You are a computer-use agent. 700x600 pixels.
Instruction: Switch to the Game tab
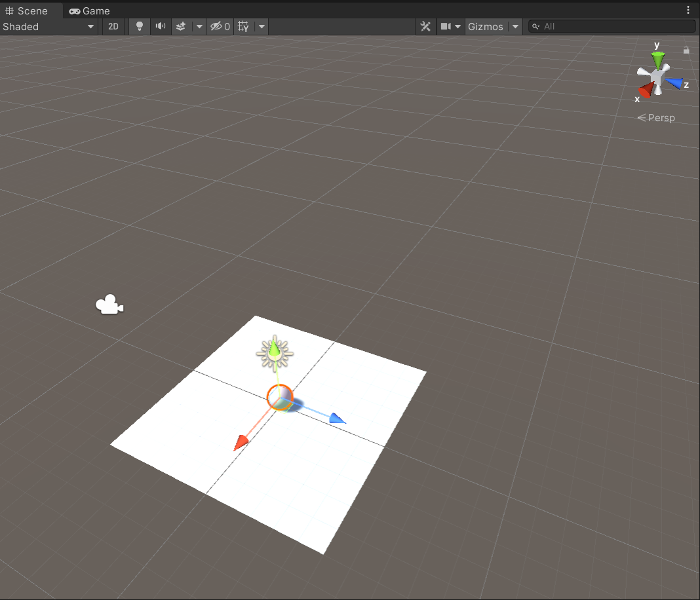click(x=89, y=10)
